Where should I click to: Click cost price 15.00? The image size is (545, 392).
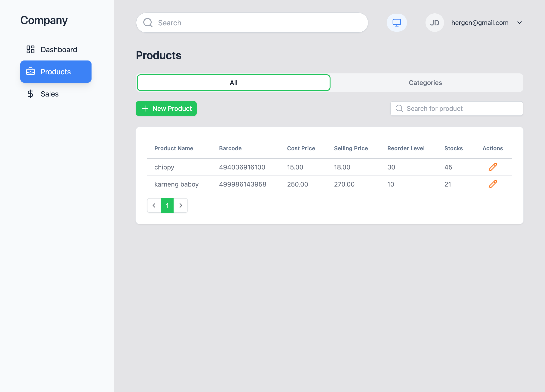tap(295, 167)
